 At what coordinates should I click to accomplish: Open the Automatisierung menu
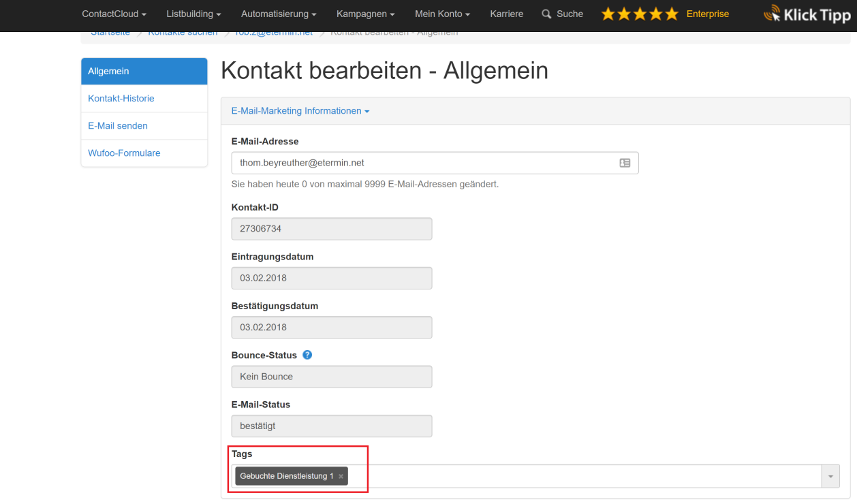[x=279, y=14]
